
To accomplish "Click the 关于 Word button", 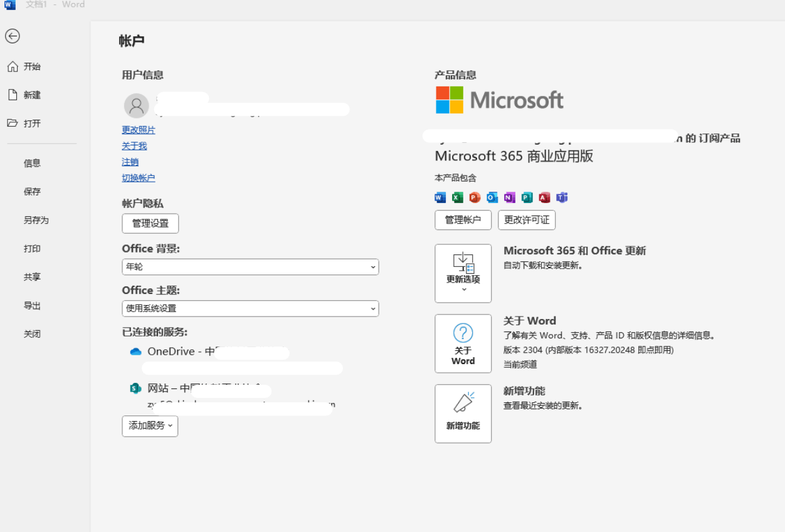I will pyautogui.click(x=463, y=343).
